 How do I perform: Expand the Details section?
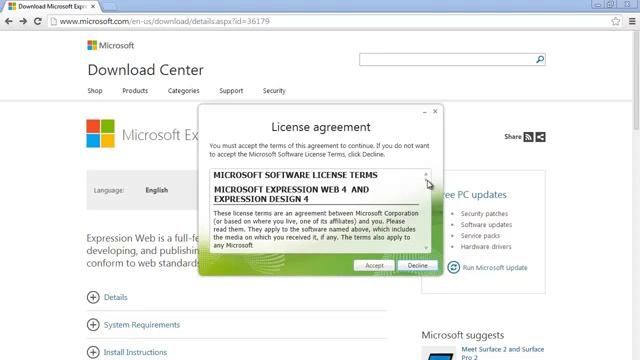click(x=93, y=297)
